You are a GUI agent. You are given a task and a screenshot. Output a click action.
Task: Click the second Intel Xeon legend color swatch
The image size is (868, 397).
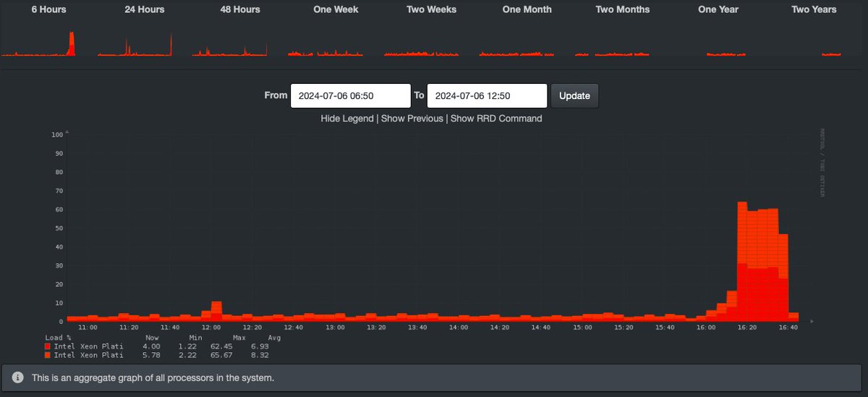coord(48,356)
